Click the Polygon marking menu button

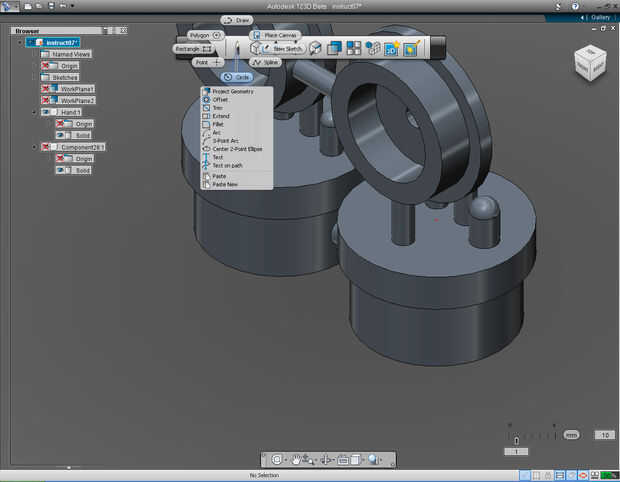[x=205, y=35]
